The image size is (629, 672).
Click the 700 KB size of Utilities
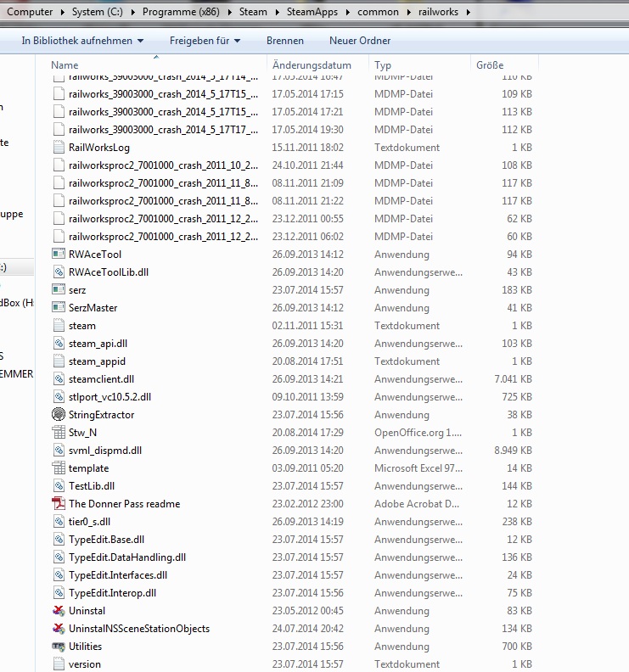517,647
